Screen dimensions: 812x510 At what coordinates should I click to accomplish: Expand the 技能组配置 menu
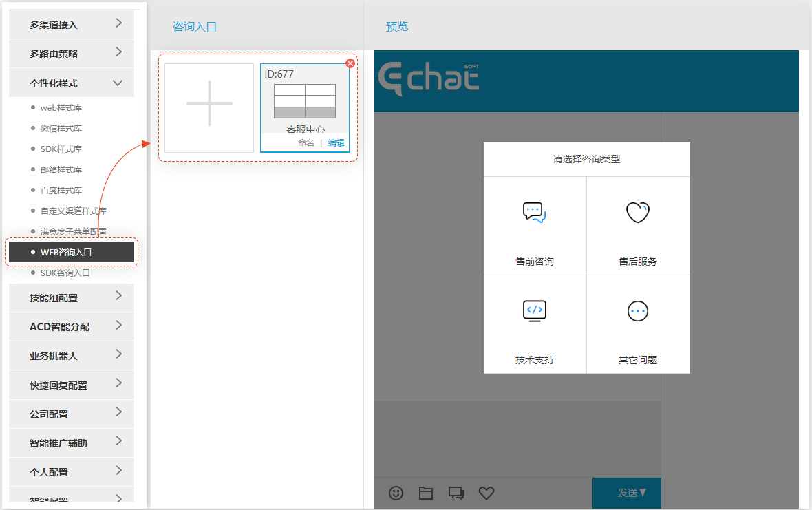coord(72,298)
